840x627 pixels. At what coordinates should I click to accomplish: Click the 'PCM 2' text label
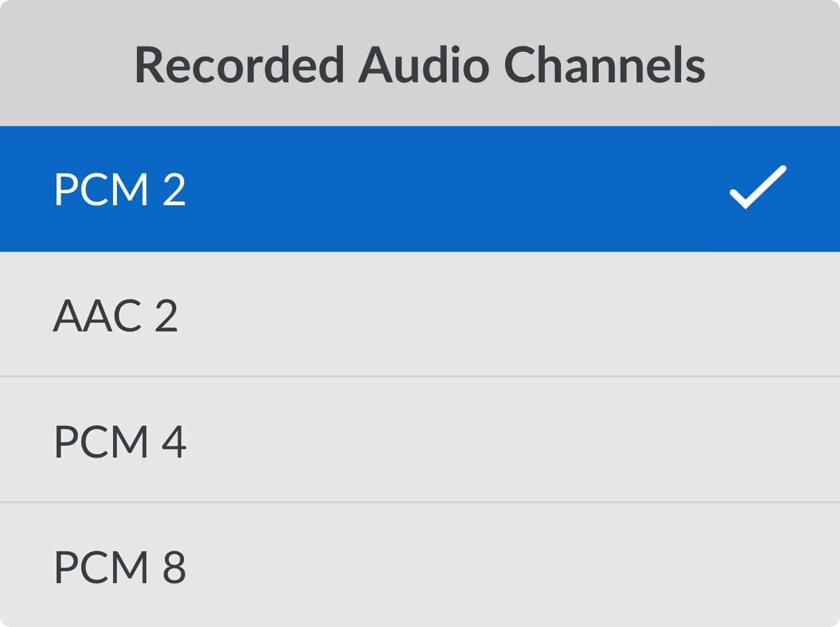pyautogui.click(x=120, y=189)
